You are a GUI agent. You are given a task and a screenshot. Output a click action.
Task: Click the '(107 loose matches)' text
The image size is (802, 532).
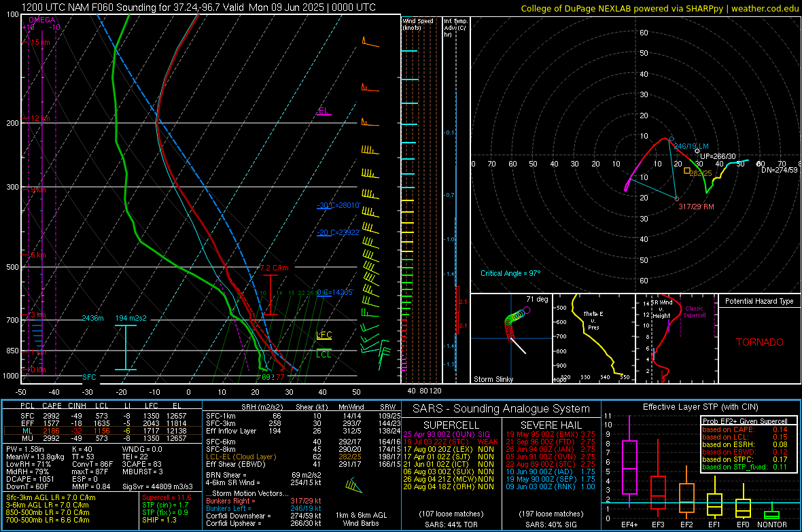pyautogui.click(x=451, y=514)
